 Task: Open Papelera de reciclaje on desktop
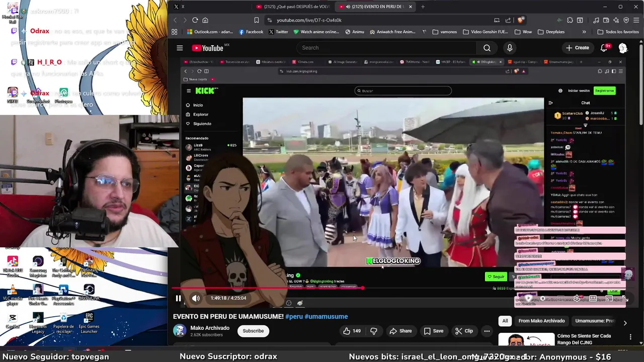(x=63, y=323)
